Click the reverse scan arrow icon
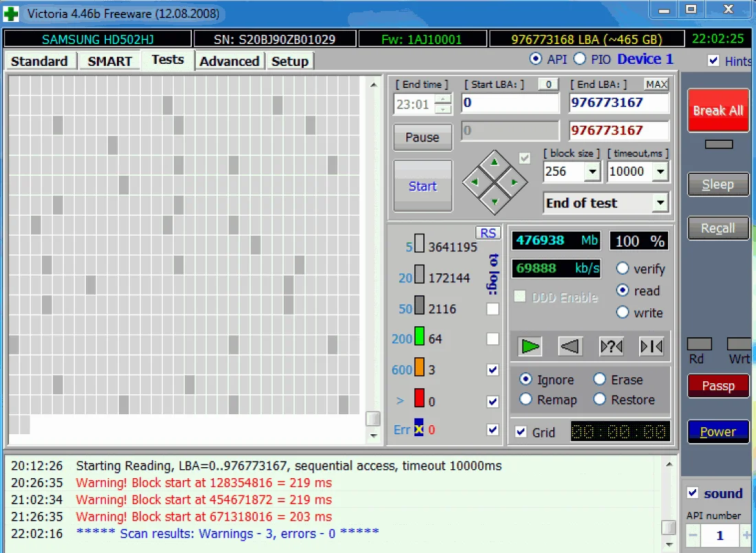This screenshot has width=756, height=553. pyautogui.click(x=570, y=346)
